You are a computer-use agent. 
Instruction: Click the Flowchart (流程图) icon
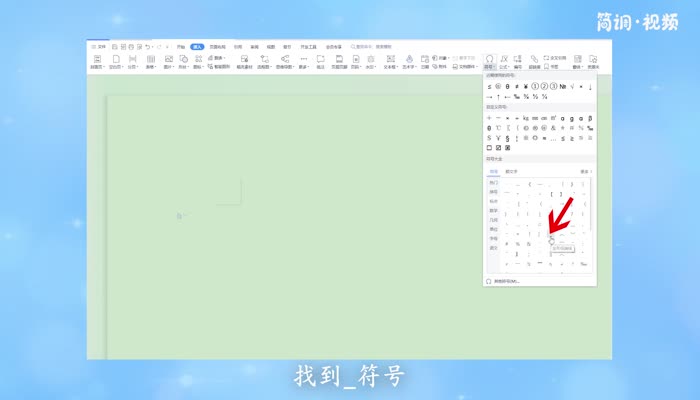point(264,62)
